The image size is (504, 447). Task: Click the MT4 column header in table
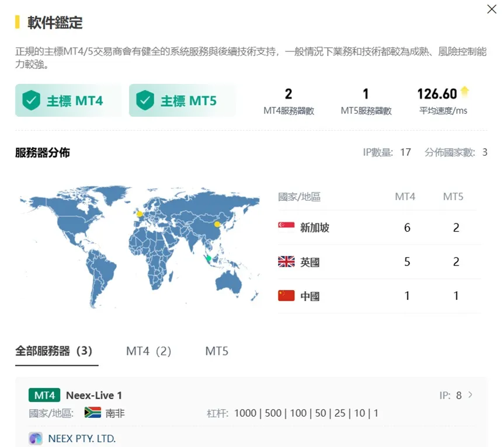coord(405,196)
